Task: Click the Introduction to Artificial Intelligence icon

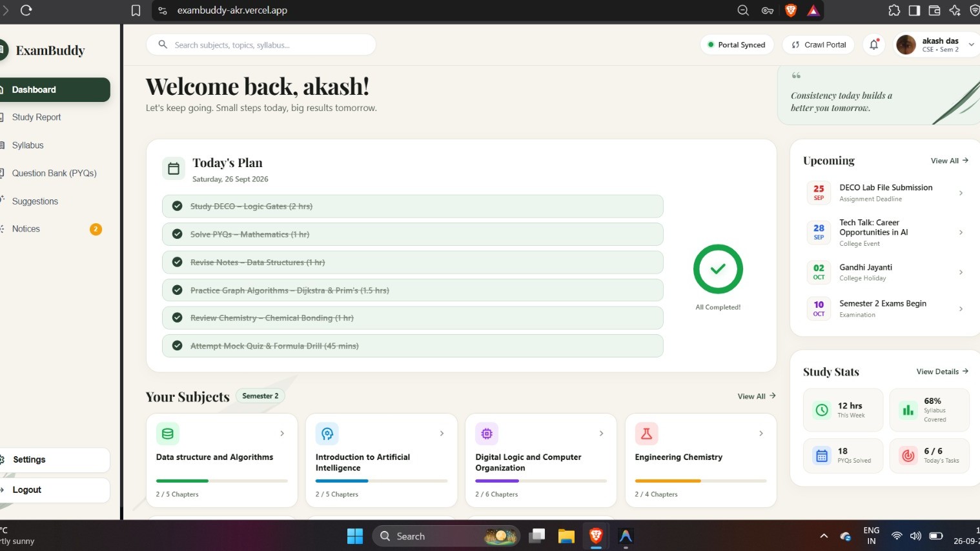Action: (327, 434)
